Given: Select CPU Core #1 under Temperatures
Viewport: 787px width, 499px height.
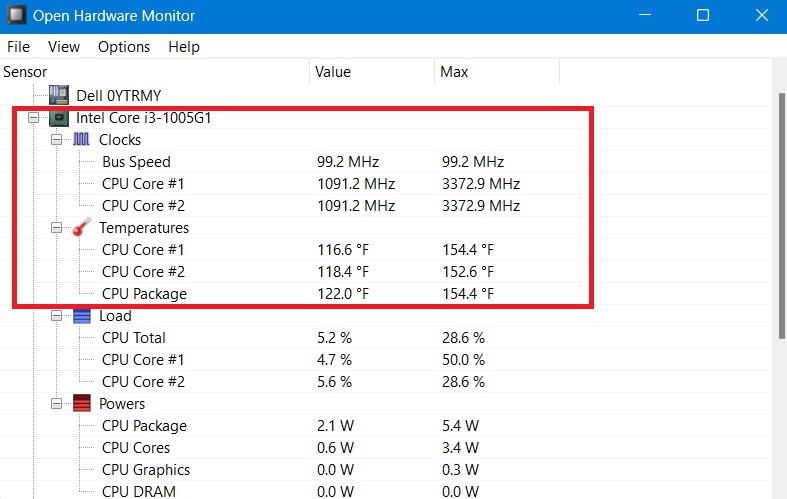Looking at the screenshot, I should 143,250.
